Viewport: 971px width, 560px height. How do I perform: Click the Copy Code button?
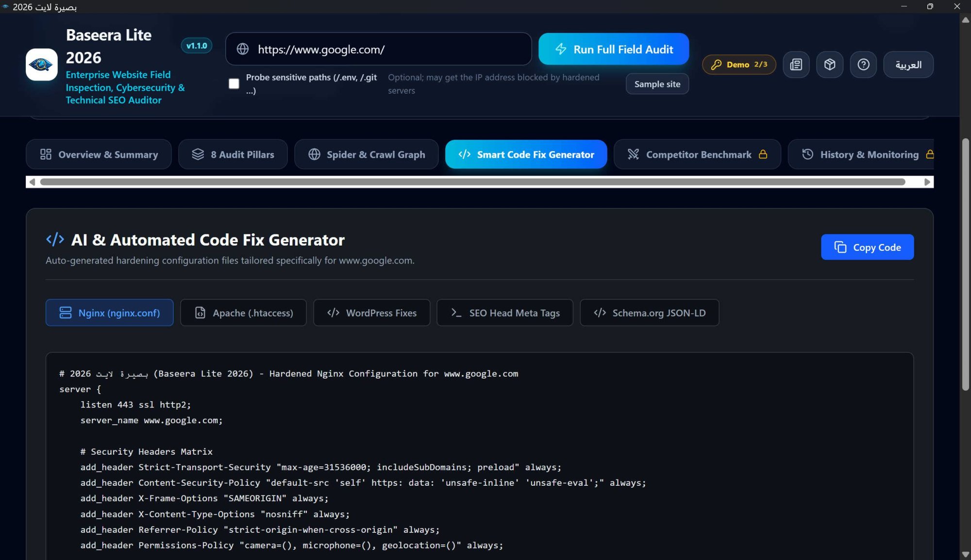pyautogui.click(x=867, y=247)
